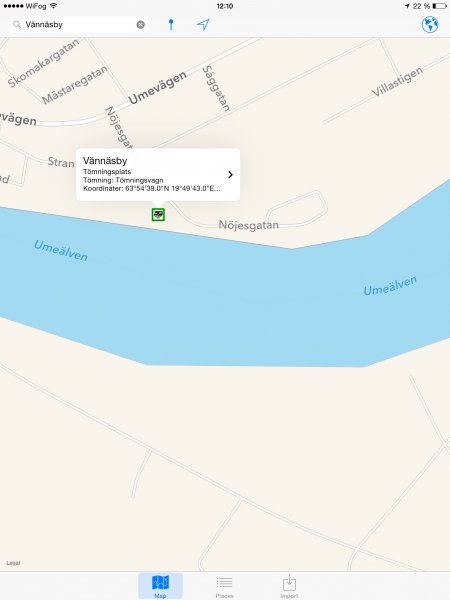Click the Umevägen road label

click(x=157, y=88)
